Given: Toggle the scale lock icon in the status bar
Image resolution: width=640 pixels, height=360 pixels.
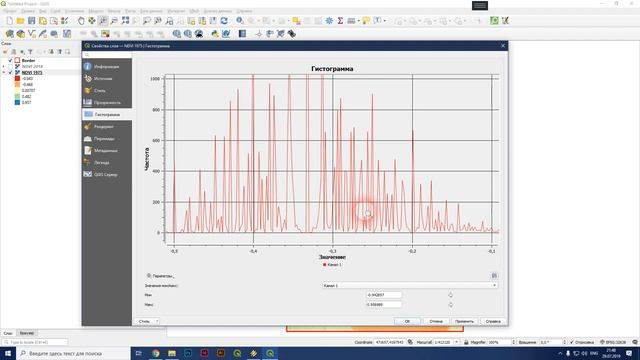Looking at the screenshot, I should click(x=466, y=342).
